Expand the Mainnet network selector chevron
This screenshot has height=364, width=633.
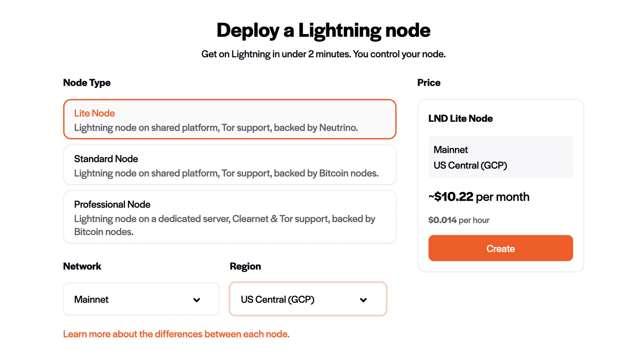197,299
